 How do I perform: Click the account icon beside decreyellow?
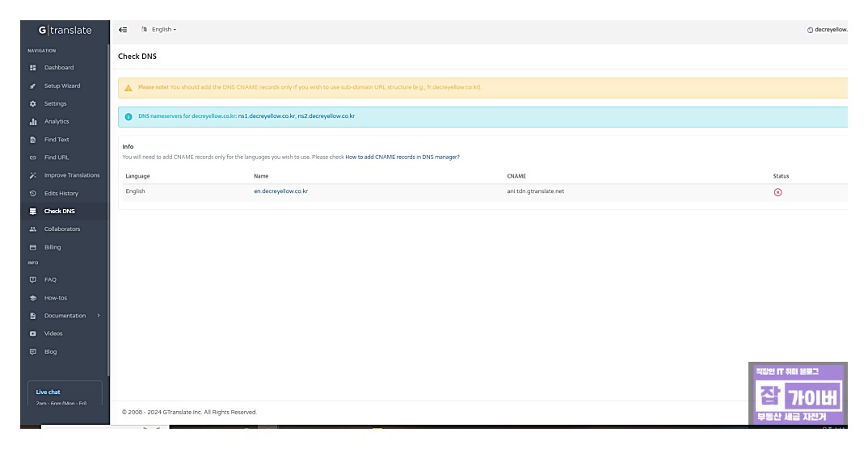[x=810, y=30]
